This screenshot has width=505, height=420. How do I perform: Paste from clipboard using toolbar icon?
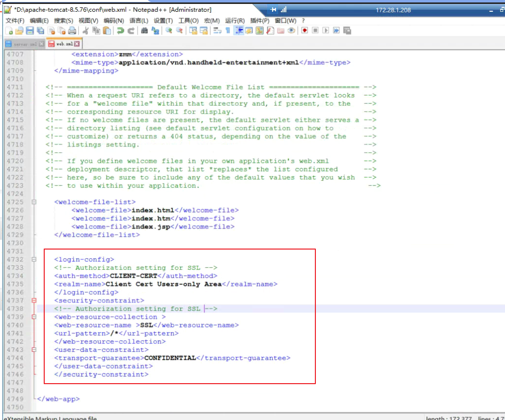[107, 30]
